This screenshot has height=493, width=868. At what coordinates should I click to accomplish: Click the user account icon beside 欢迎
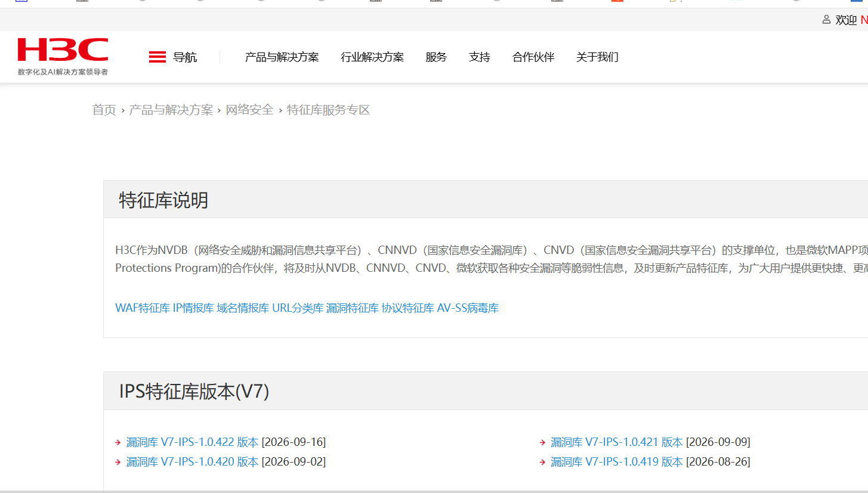826,20
